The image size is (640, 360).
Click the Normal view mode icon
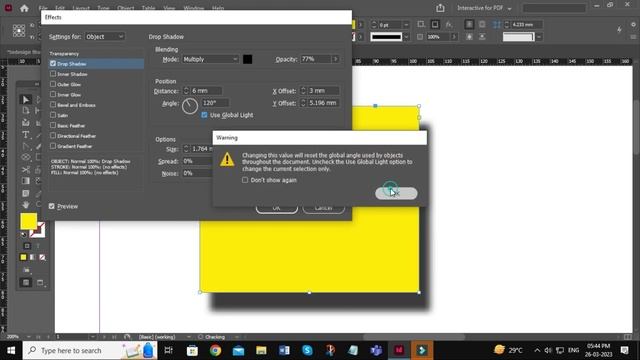pyautogui.click(x=25, y=282)
